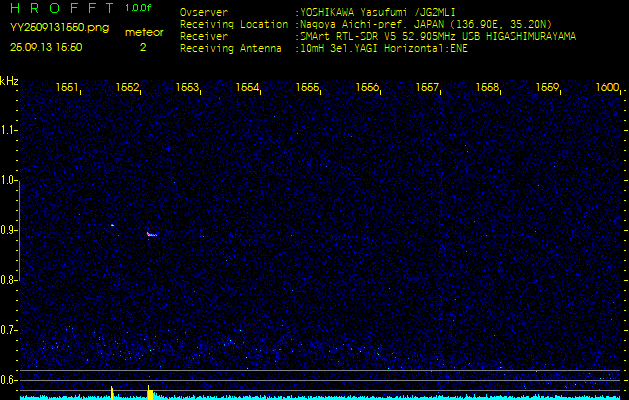Screen dimensions: 629x400
Task: Click the "Receiving Antenna" label
Action: (x=231, y=49)
